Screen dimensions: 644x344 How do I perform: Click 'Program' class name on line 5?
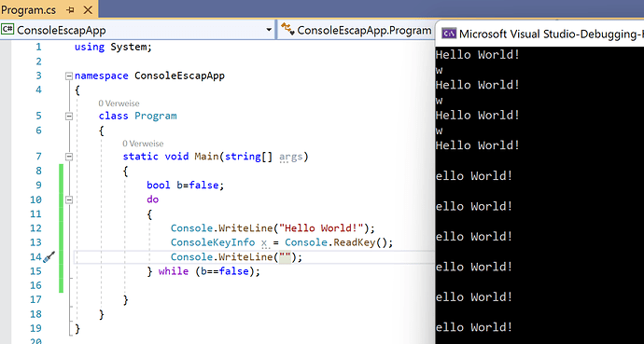[x=156, y=116]
